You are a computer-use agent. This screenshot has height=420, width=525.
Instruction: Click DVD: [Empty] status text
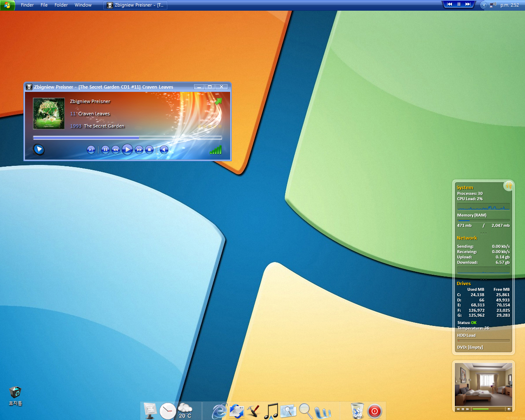470,347
